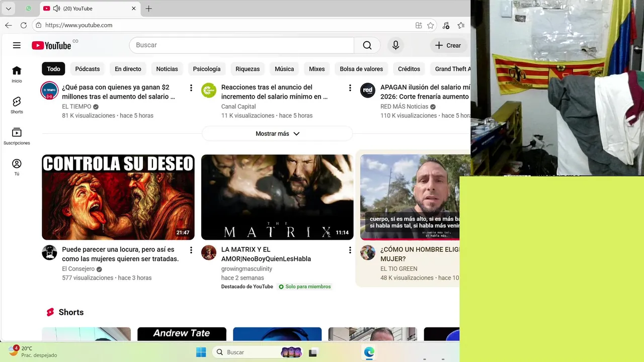Open '¿Qué pasa con quienes ya ganan' video title
This screenshot has height=362, width=644.
(x=118, y=92)
